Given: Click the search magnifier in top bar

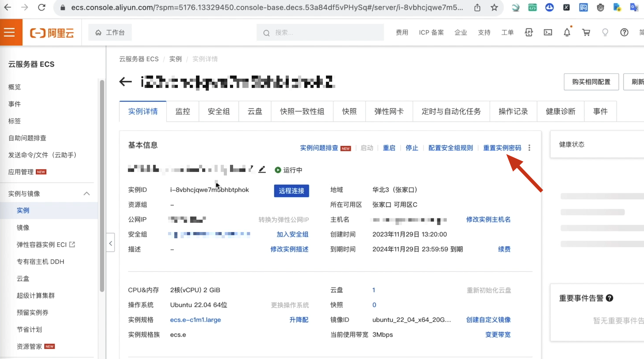Looking at the screenshot, I should coord(266,32).
